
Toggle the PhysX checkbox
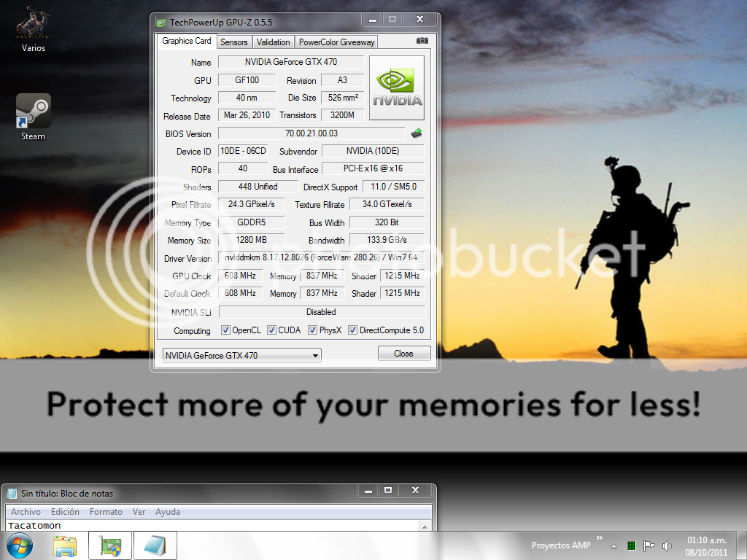point(312,330)
